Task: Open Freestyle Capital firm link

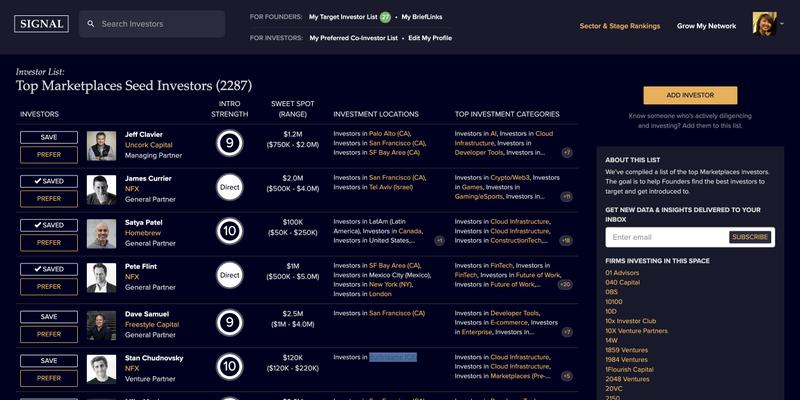Action: [x=152, y=324]
